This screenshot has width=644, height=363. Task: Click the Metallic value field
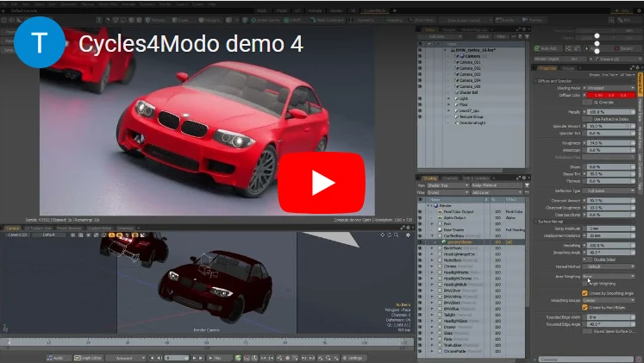pyautogui.click(x=610, y=112)
